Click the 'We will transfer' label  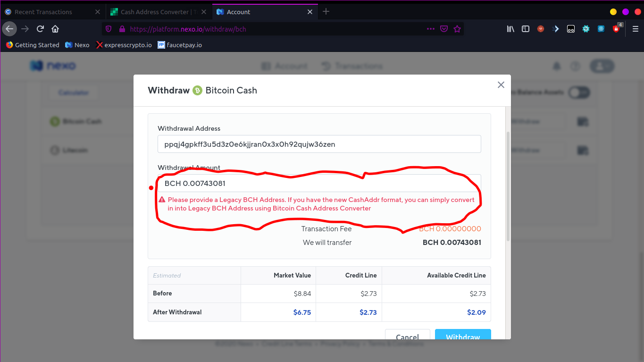[327, 243]
